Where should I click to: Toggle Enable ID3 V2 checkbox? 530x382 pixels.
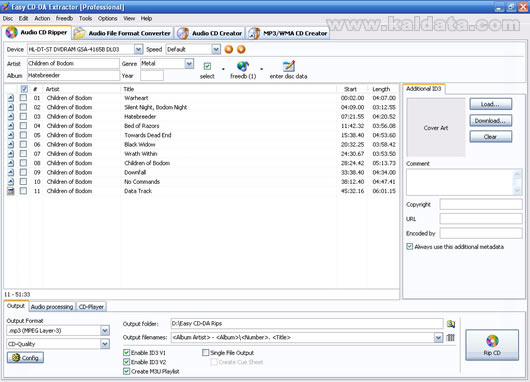[126, 362]
